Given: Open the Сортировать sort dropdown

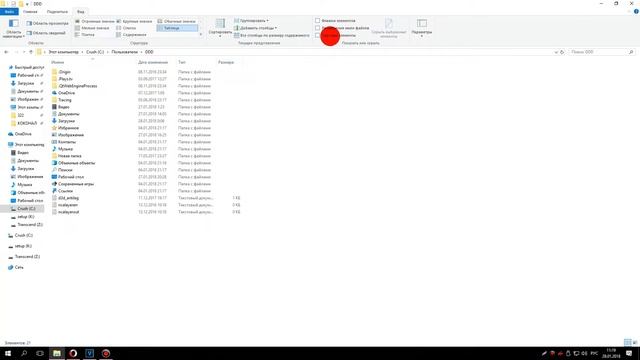Looking at the screenshot, I should [x=220, y=28].
